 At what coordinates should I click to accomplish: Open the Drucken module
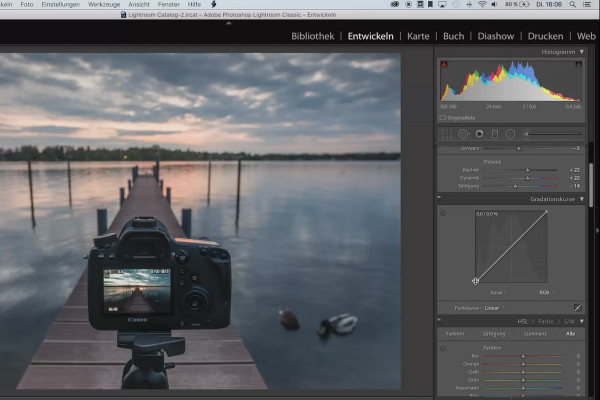545,36
